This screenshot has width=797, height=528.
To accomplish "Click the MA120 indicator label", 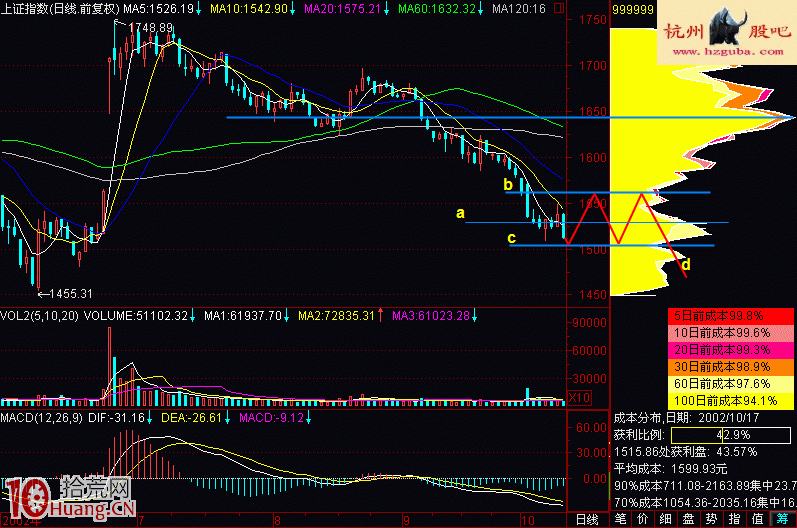I will click(518, 9).
